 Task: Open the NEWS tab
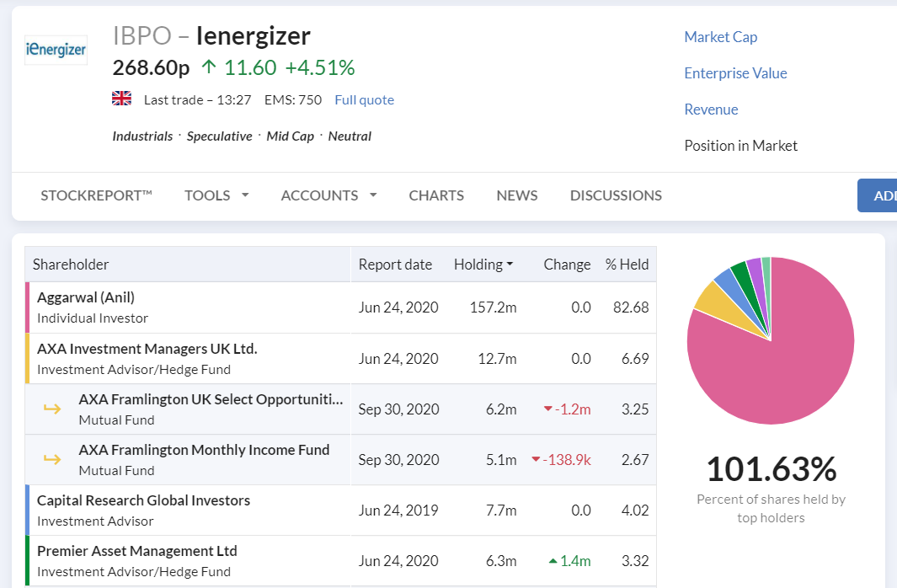[x=517, y=195]
